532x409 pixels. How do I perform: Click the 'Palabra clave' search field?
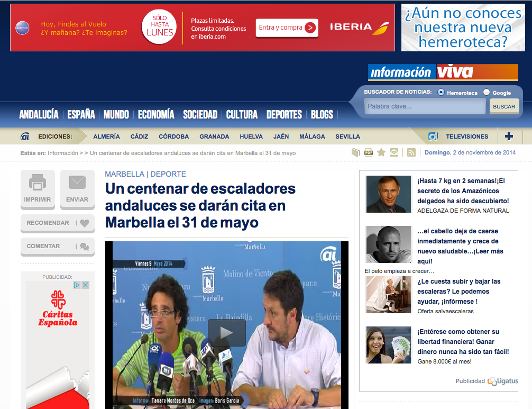click(425, 106)
